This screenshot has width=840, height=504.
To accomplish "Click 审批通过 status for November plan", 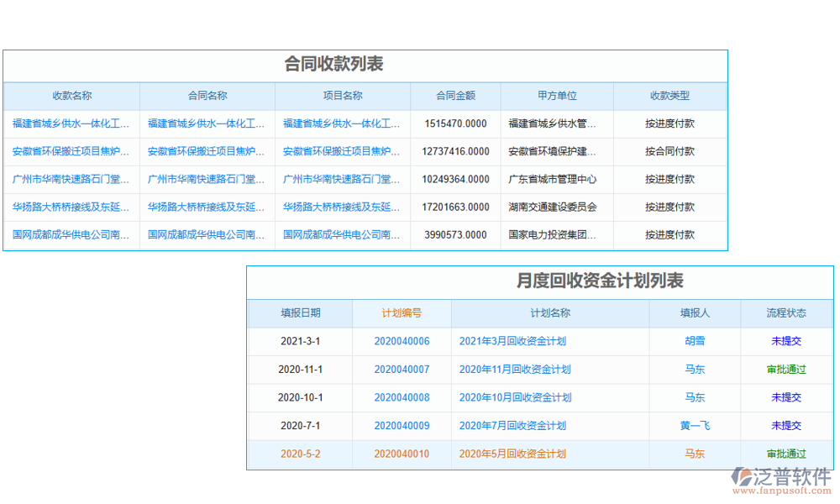I will (786, 370).
